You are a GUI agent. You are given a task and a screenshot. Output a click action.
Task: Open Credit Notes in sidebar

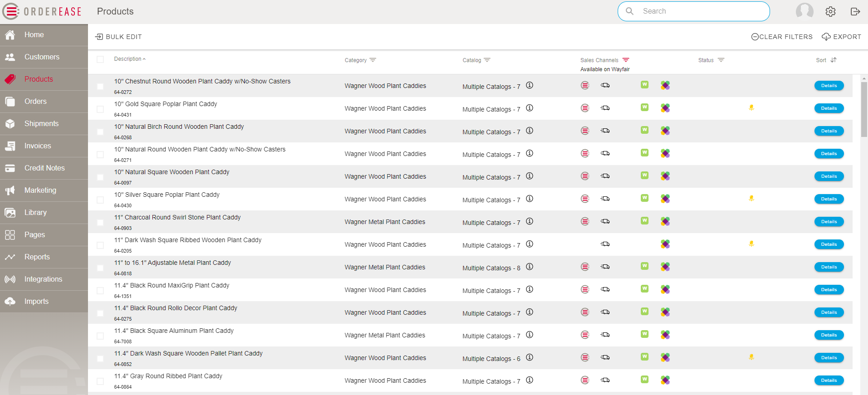pyautogui.click(x=44, y=168)
